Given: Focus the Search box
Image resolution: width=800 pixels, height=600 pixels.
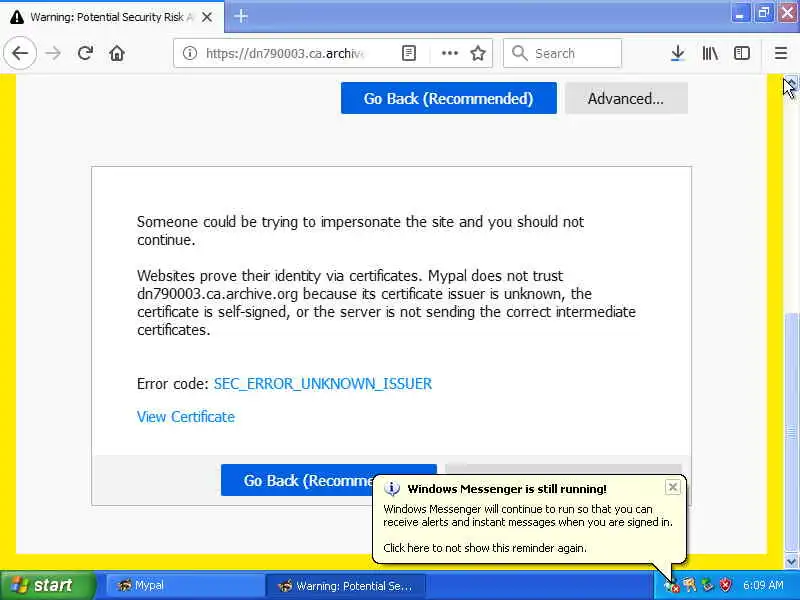Looking at the screenshot, I should 562,53.
